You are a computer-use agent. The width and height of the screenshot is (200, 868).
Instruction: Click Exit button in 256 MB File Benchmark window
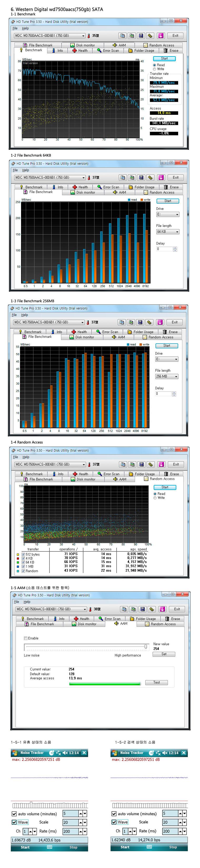pyautogui.click(x=174, y=322)
